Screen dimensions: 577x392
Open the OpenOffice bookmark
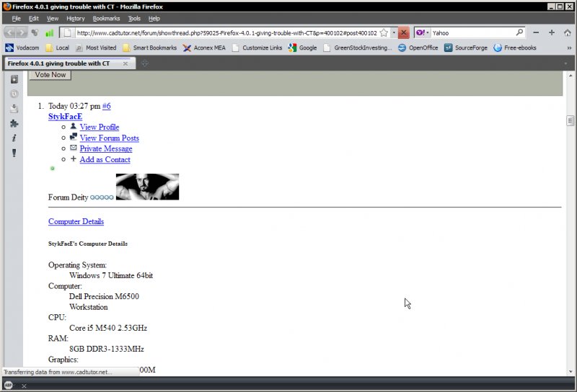(418, 48)
